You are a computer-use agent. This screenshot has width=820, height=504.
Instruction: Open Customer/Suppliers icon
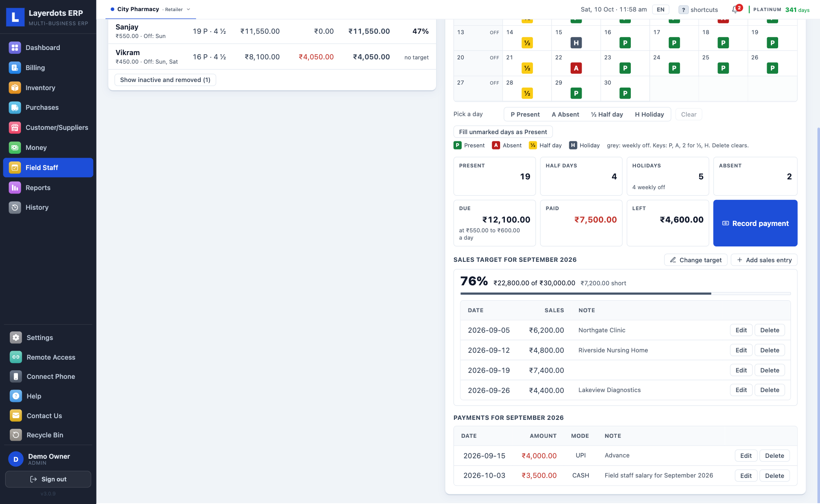(x=15, y=128)
